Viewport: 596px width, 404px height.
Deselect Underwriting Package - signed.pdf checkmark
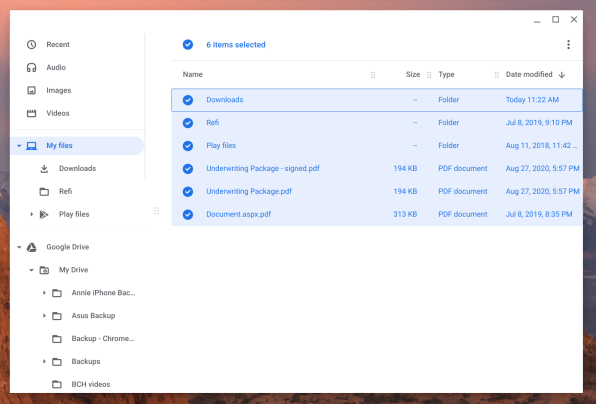[x=188, y=169]
